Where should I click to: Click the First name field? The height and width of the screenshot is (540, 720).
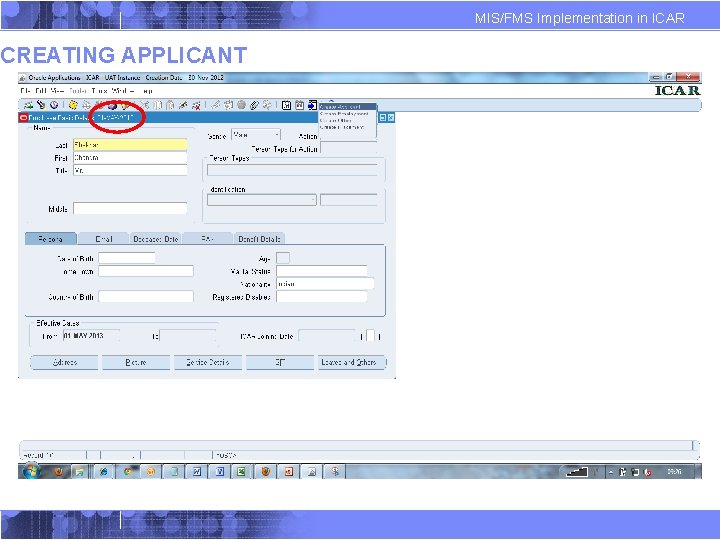pyautogui.click(x=130, y=158)
